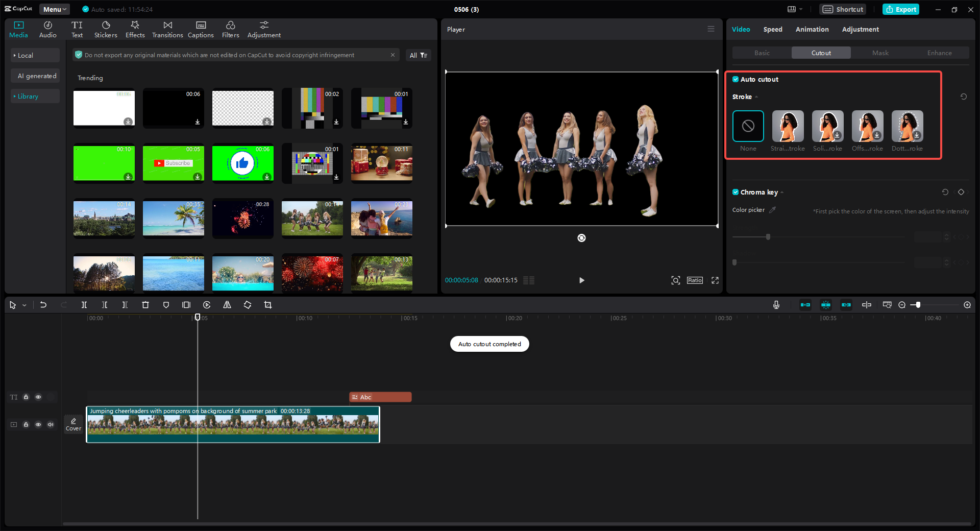
Task: Click the microphone record voiceover icon
Action: [x=776, y=305]
